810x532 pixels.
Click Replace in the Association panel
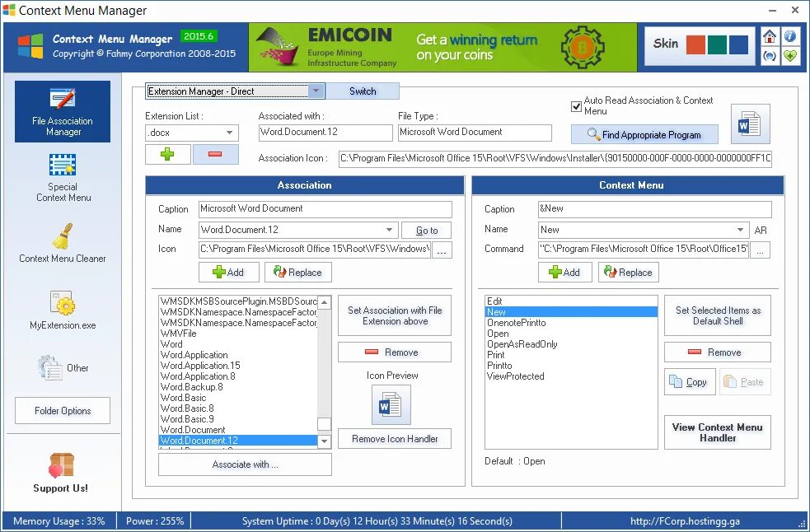point(298,273)
